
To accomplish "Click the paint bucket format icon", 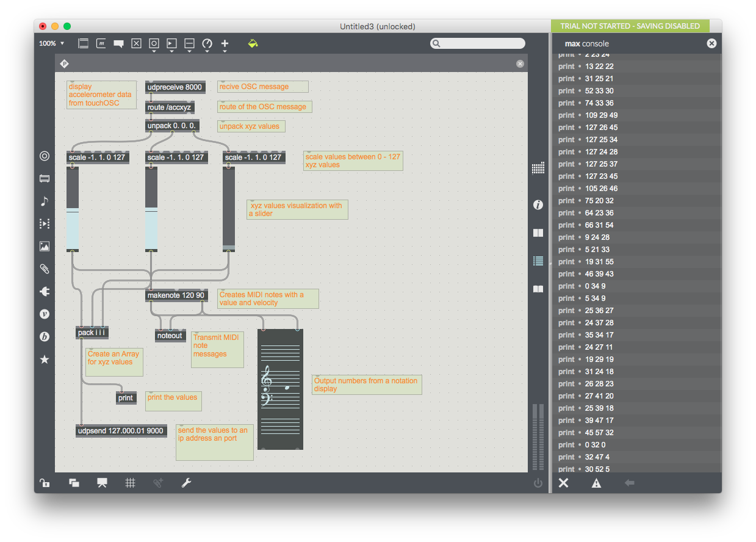I will point(253,43).
